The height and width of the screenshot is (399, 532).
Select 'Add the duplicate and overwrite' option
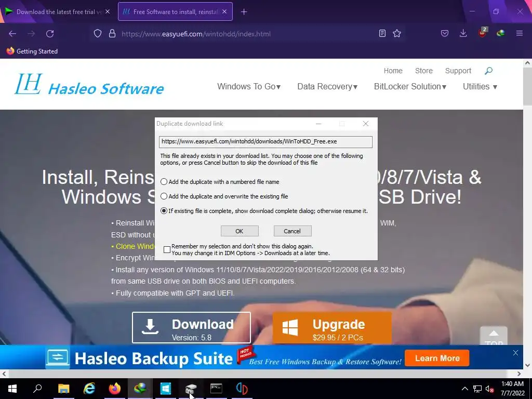click(x=224, y=196)
